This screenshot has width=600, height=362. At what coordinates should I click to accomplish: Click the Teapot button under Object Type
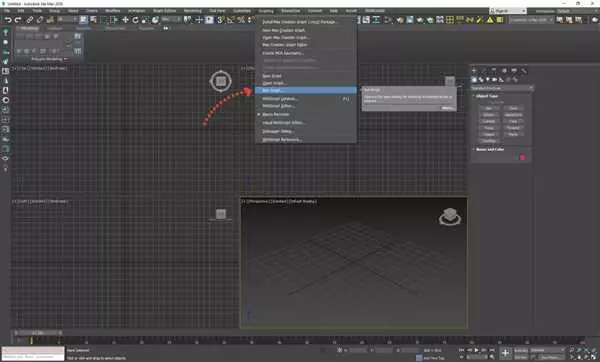coord(489,134)
